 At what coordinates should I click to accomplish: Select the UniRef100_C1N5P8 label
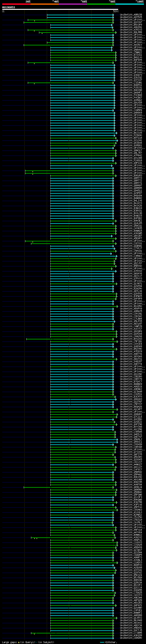[x=131, y=110]
